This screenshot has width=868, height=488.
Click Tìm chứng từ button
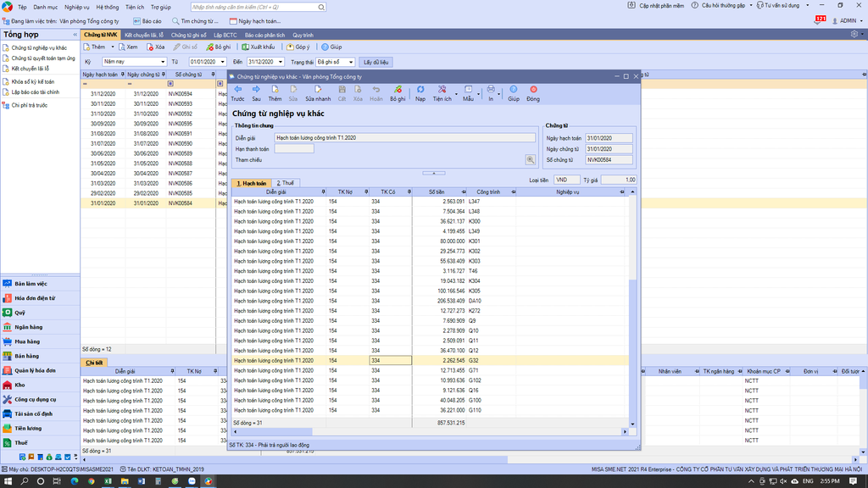coord(196,21)
